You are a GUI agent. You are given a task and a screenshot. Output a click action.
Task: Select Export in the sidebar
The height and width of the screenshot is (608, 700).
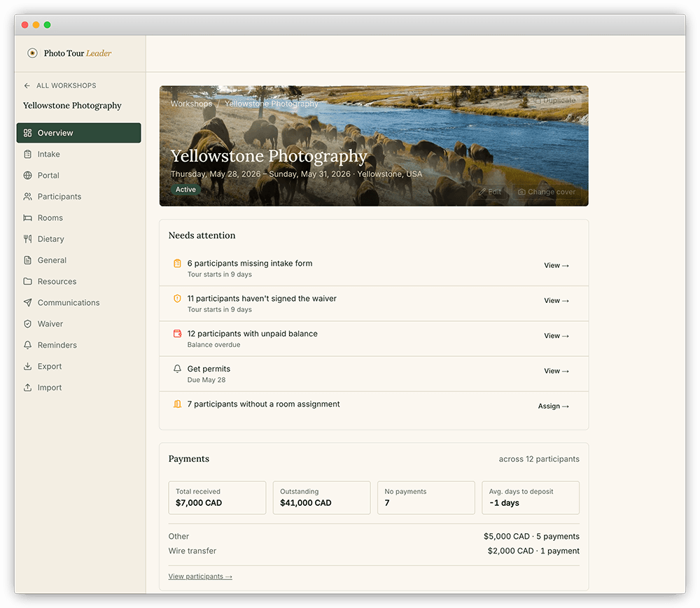pyautogui.click(x=78, y=366)
